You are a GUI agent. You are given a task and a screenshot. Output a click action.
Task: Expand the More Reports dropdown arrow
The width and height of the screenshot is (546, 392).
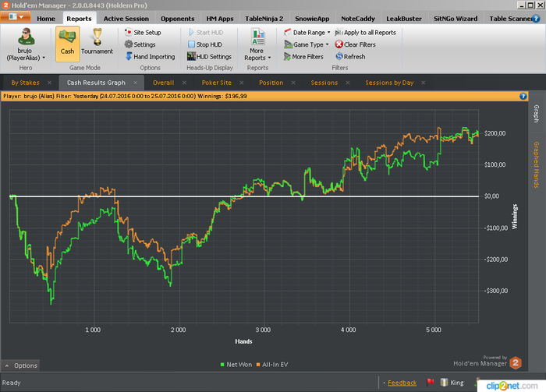tap(270, 58)
